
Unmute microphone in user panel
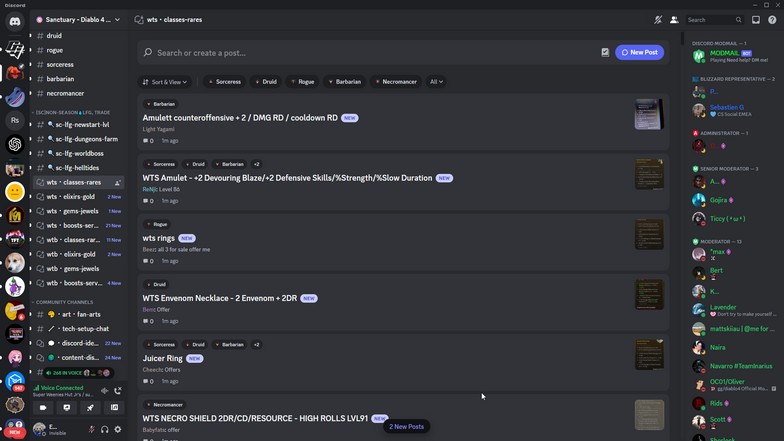(92, 429)
